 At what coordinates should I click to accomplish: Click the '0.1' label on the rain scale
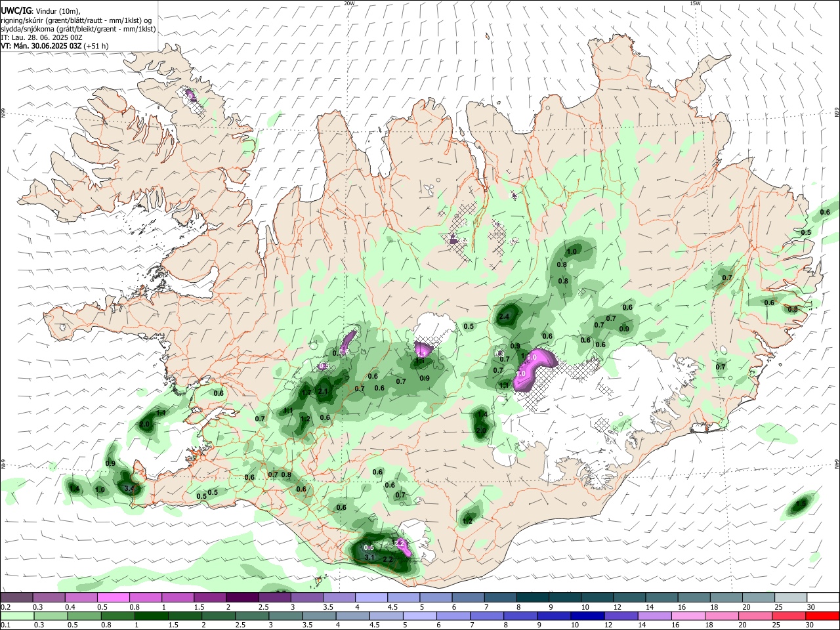tap(5, 625)
